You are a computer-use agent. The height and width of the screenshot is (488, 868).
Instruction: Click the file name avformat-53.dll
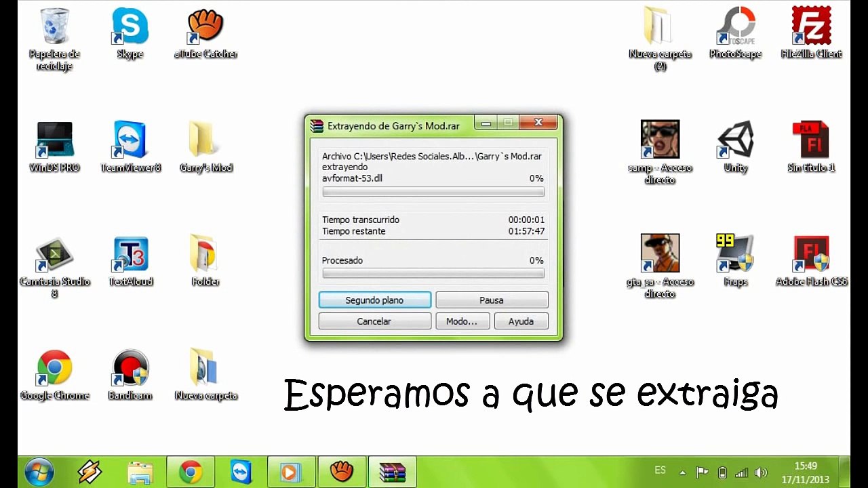[x=353, y=178]
